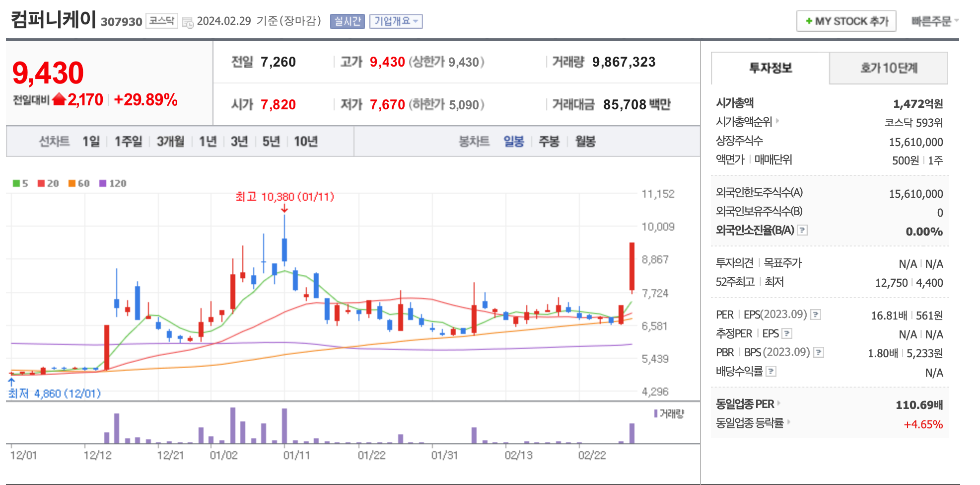Open the 기업개요 dropdown
The width and height of the screenshot is (980, 485).
(396, 21)
